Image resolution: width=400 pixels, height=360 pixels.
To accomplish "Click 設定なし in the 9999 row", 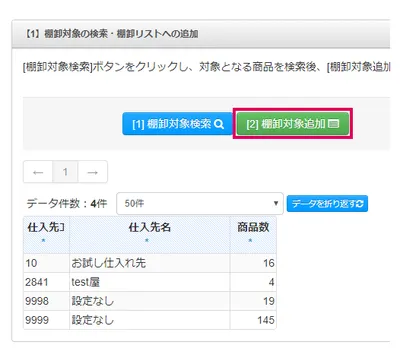I will pos(150,320).
